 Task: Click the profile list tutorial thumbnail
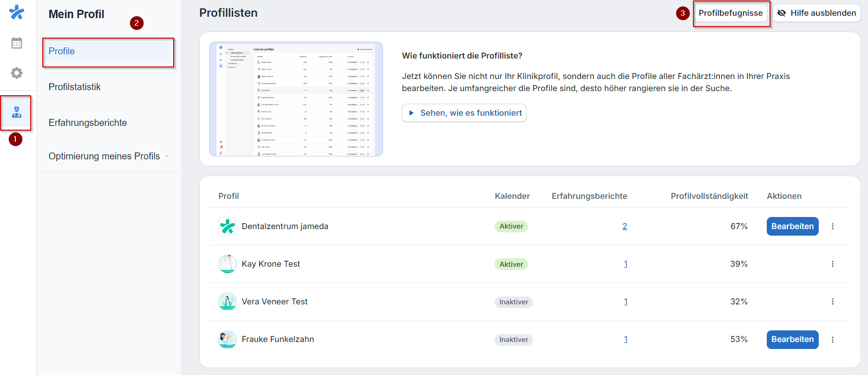[296, 99]
